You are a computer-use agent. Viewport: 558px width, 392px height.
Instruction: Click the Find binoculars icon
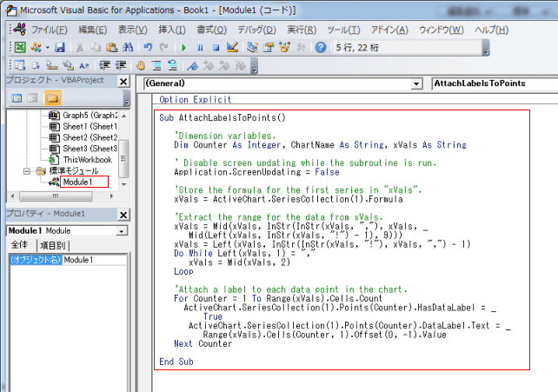128,47
